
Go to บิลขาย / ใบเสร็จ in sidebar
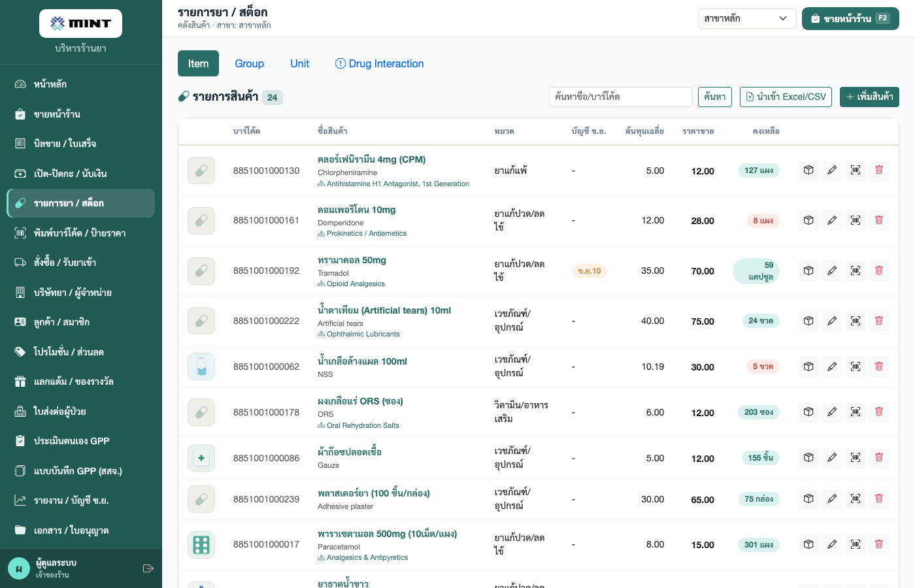(x=81, y=144)
